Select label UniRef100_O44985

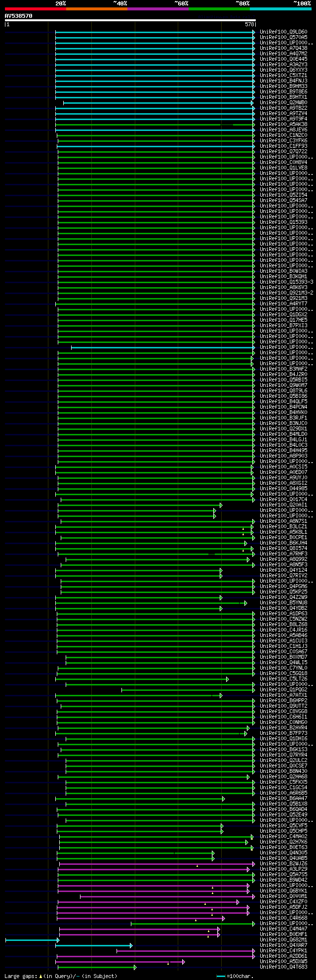pos(283,489)
